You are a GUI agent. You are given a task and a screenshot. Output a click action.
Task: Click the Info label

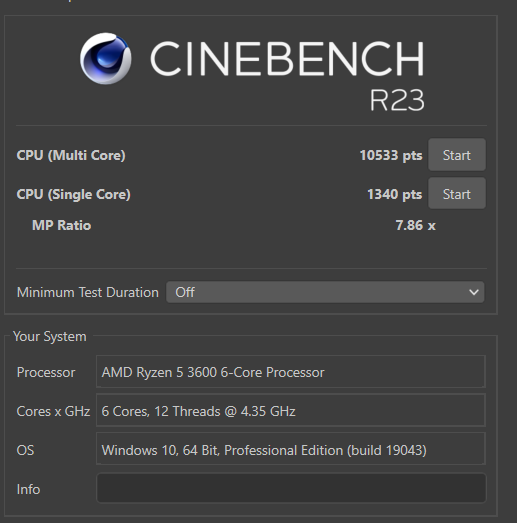pyautogui.click(x=28, y=489)
